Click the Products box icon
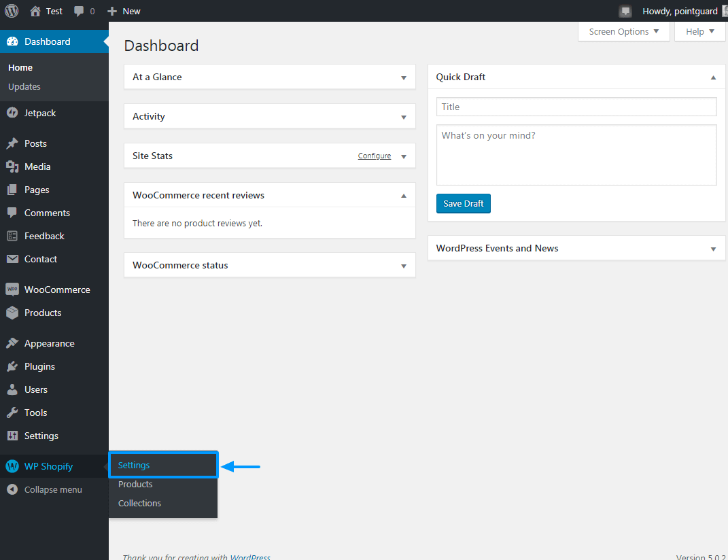 click(x=12, y=313)
